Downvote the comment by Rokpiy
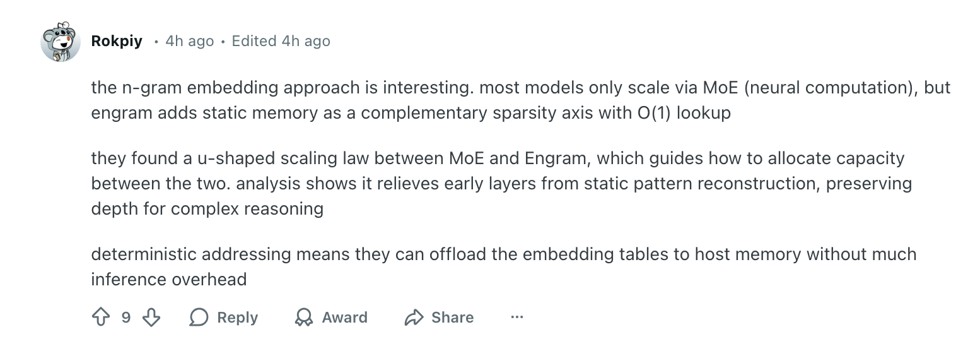The width and height of the screenshot is (980, 351). pyautogui.click(x=151, y=317)
